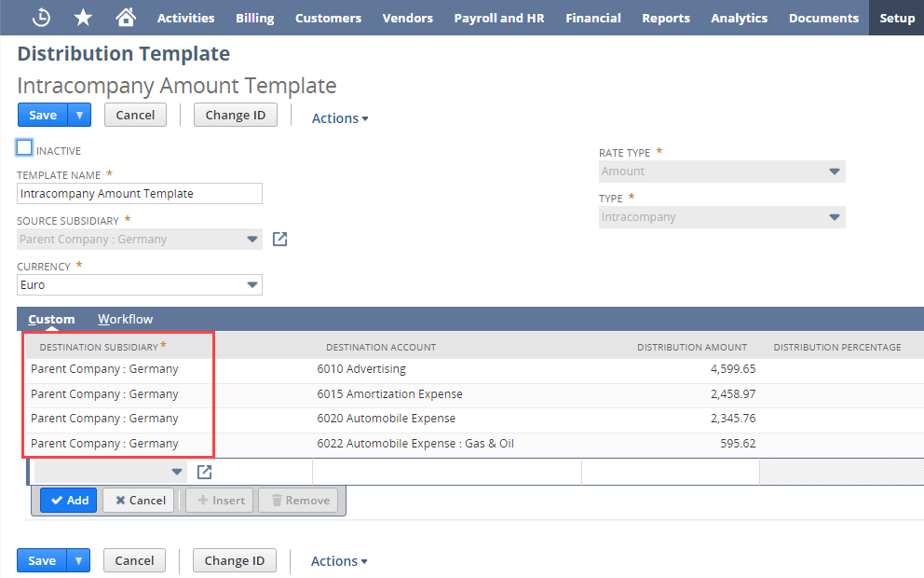Viewport: 924px width, 578px height.
Task: Open the Activities menu
Action: point(185,18)
